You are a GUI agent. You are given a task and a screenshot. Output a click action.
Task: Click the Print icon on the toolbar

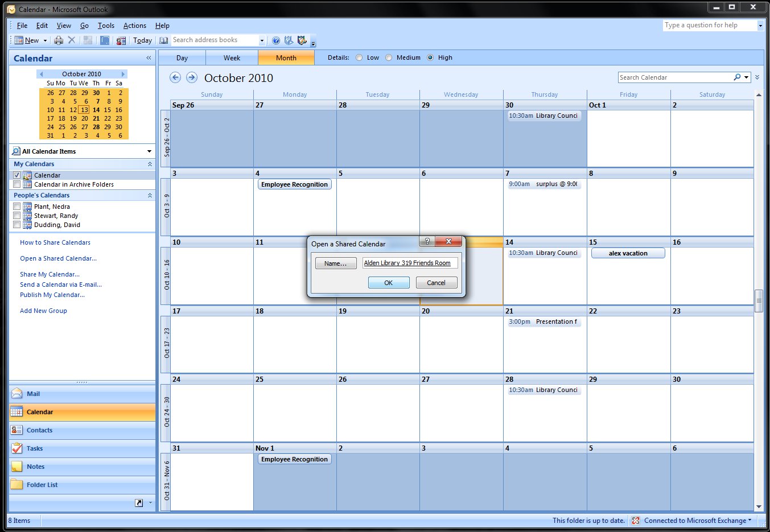tap(58, 40)
